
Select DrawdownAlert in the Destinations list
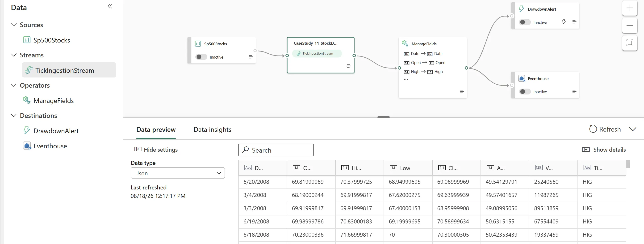56,131
